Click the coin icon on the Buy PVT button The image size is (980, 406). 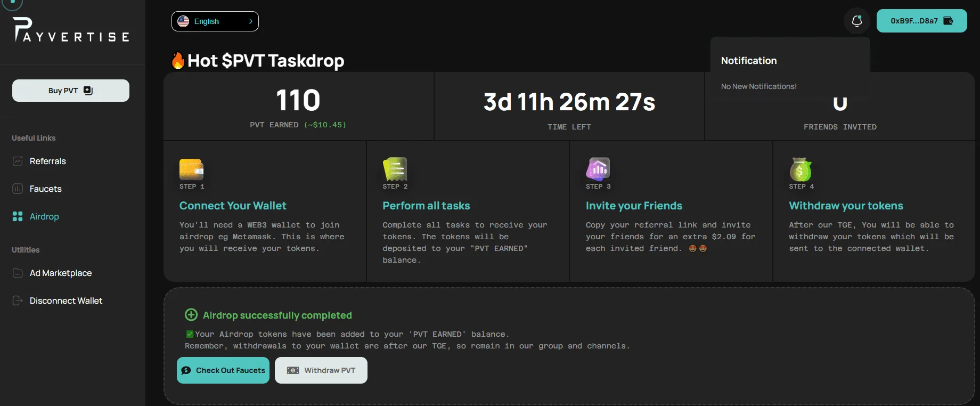click(x=88, y=91)
